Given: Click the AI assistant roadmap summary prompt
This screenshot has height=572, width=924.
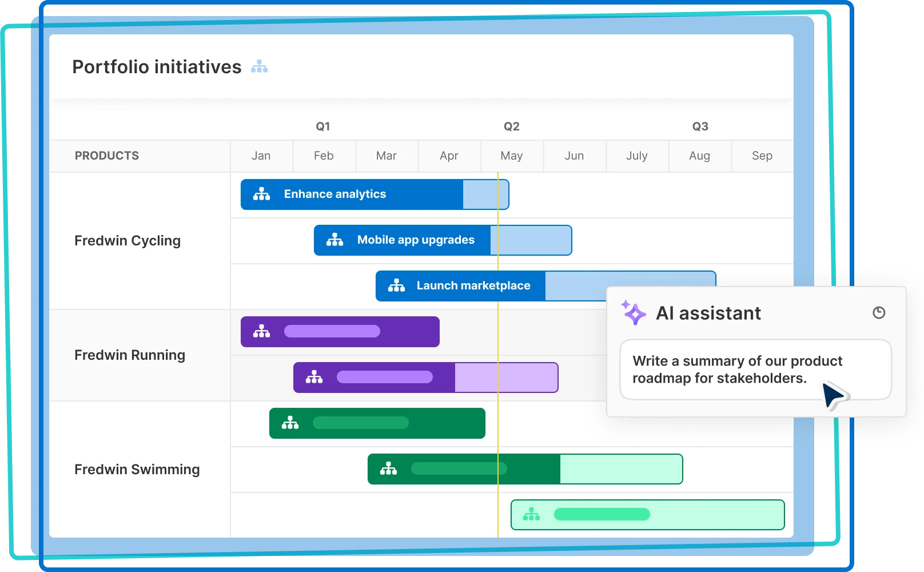Looking at the screenshot, I should [736, 369].
